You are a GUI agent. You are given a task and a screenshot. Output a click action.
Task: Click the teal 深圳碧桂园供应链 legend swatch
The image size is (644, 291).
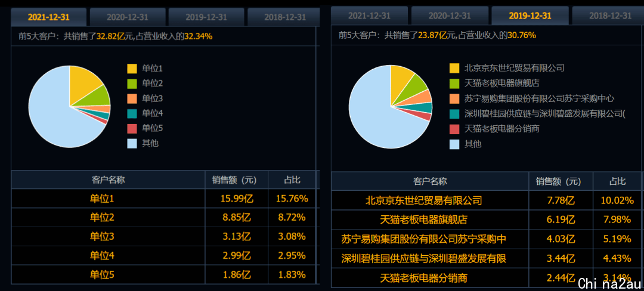point(454,114)
